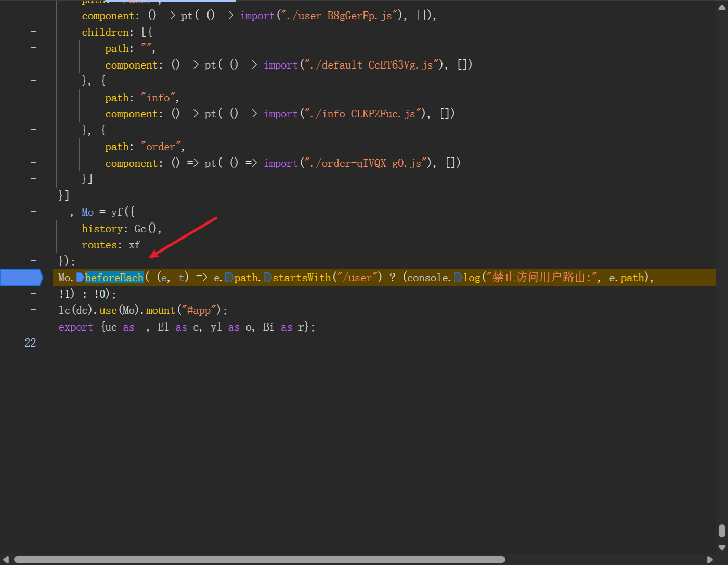Remove the blue breakpoint on beforeEach line gutter
This screenshot has width=728, height=565.
coord(21,278)
